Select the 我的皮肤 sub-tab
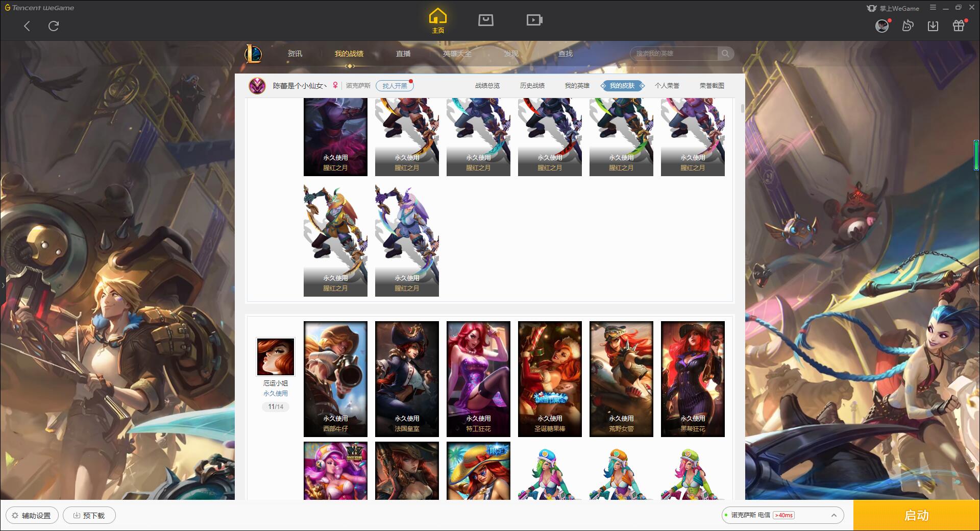 622,86
